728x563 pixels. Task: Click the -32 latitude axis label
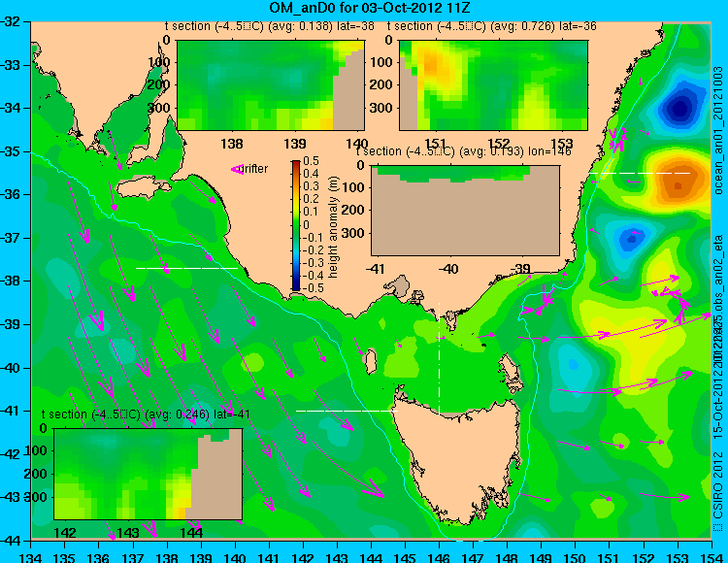(x=11, y=21)
